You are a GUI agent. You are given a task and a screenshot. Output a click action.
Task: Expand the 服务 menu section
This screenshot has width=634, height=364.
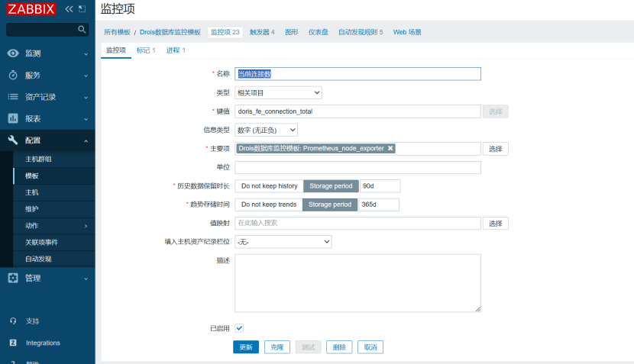(86, 76)
